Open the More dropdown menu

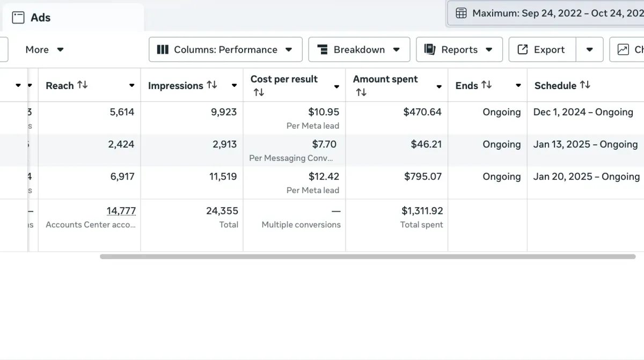click(x=45, y=49)
